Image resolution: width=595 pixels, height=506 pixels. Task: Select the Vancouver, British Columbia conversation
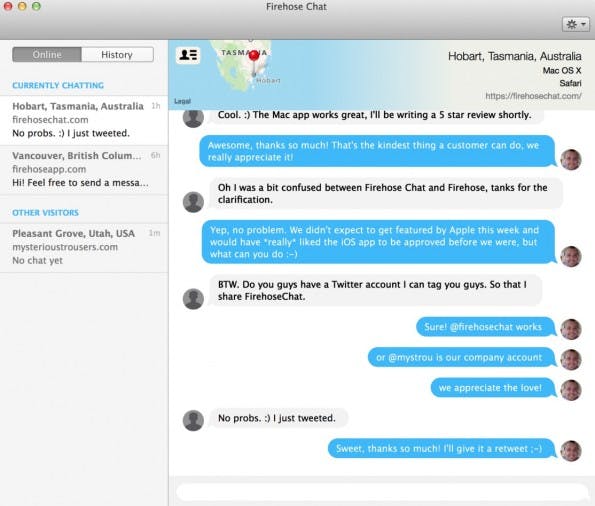(84, 170)
